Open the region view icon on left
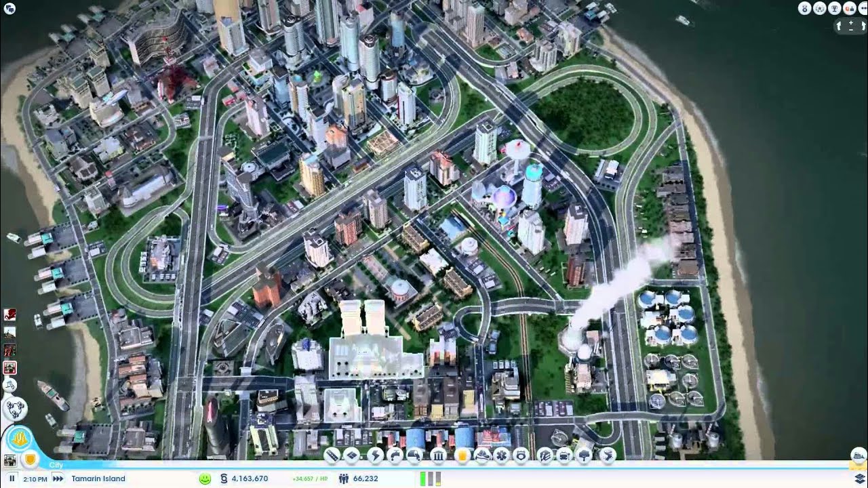Viewport: 868px width, 488px height. (x=9, y=386)
